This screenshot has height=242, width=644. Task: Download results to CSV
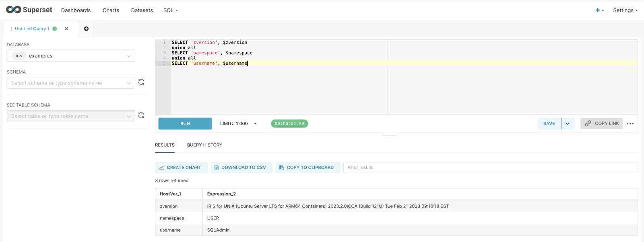click(x=242, y=168)
